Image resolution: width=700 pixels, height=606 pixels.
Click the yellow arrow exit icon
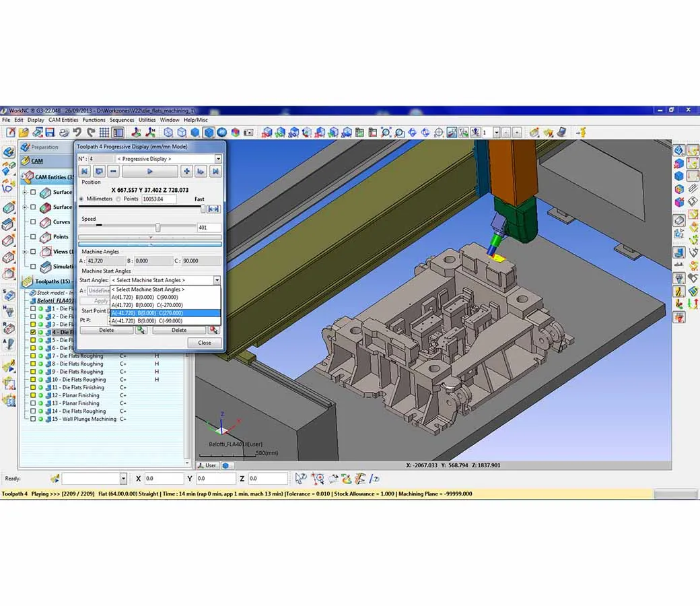[581, 132]
